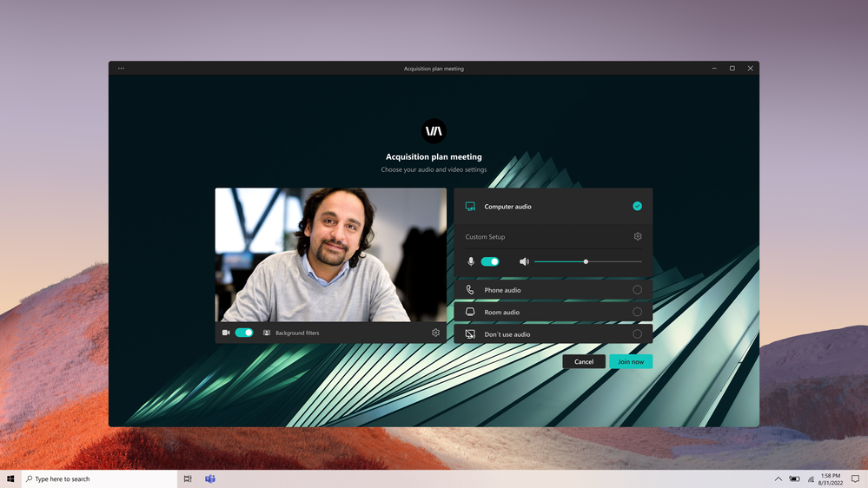Click the Acquisition plan meeting heading
This screenshot has width=868, height=488.
point(434,156)
